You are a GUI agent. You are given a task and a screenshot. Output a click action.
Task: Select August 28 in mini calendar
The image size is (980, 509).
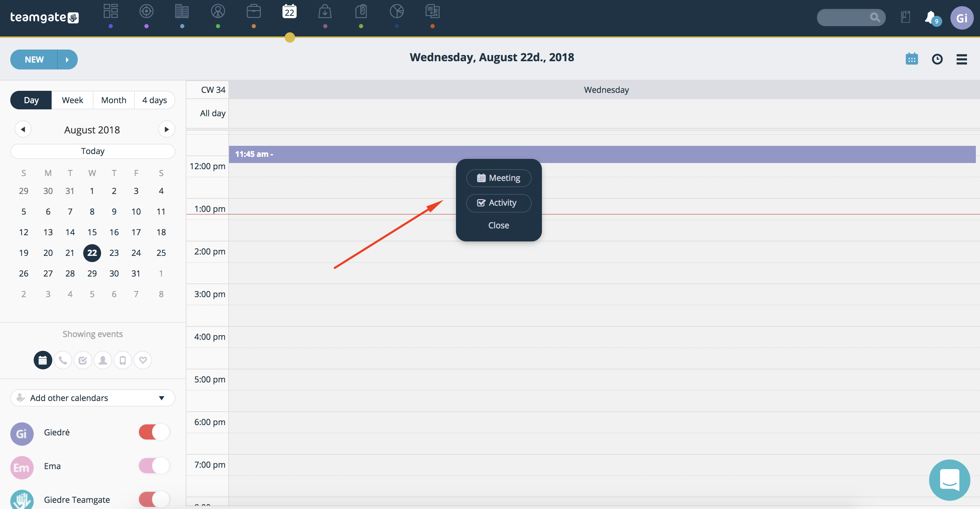(x=69, y=273)
